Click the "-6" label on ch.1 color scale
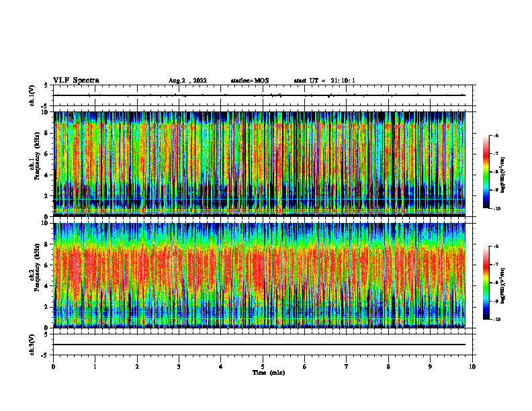Viewport: 532px width, 411px height. (x=496, y=135)
